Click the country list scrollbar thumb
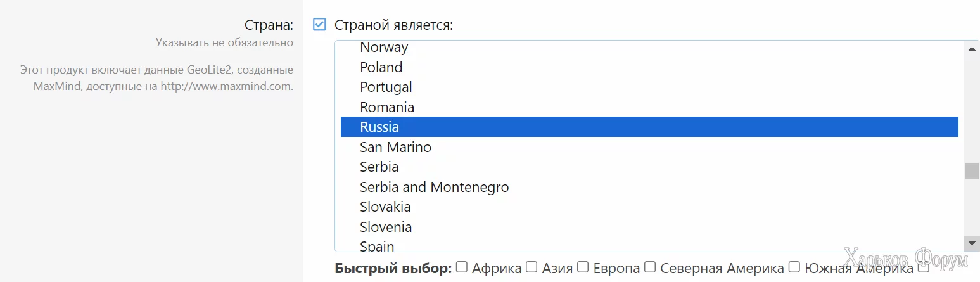This screenshot has width=980, height=282. pos(971,171)
